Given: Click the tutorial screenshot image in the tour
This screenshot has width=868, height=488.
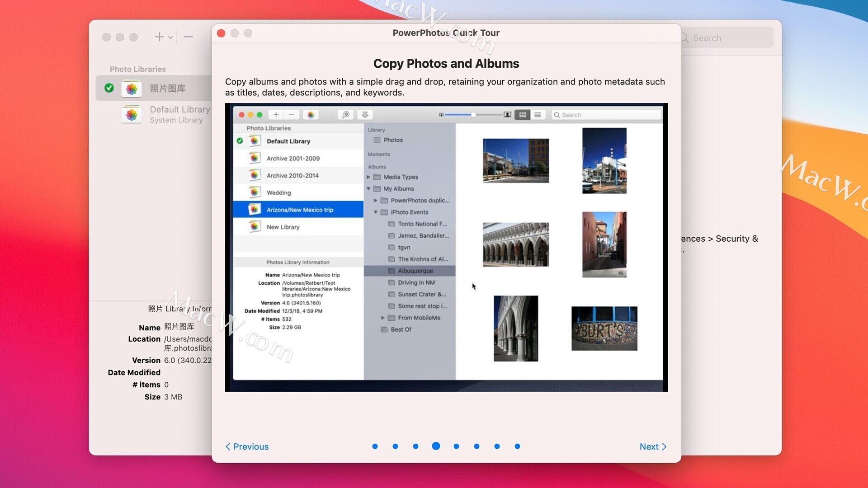Looking at the screenshot, I should pyautogui.click(x=446, y=247).
